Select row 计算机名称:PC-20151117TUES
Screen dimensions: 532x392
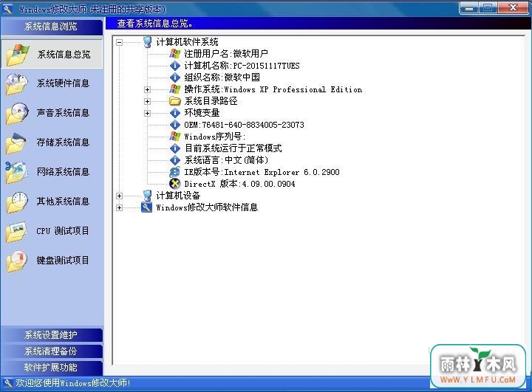[x=242, y=66]
